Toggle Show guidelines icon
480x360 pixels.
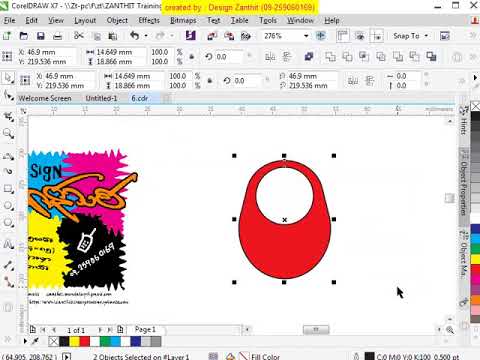pos(377,36)
